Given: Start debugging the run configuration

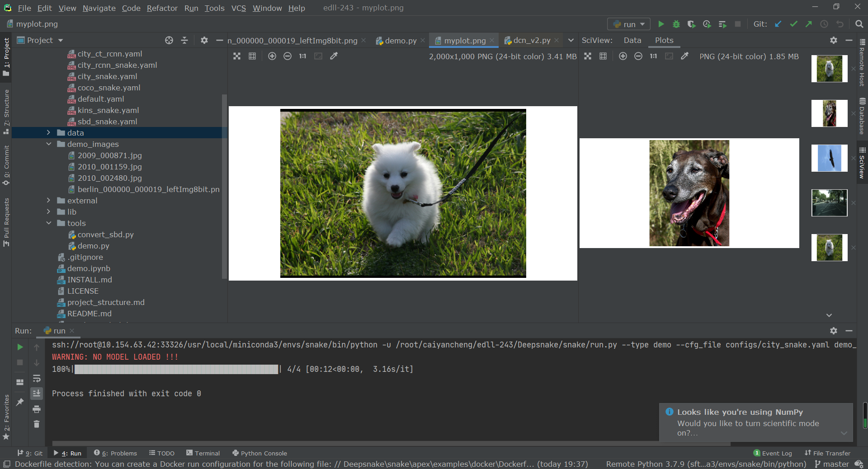Looking at the screenshot, I should tap(676, 24).
